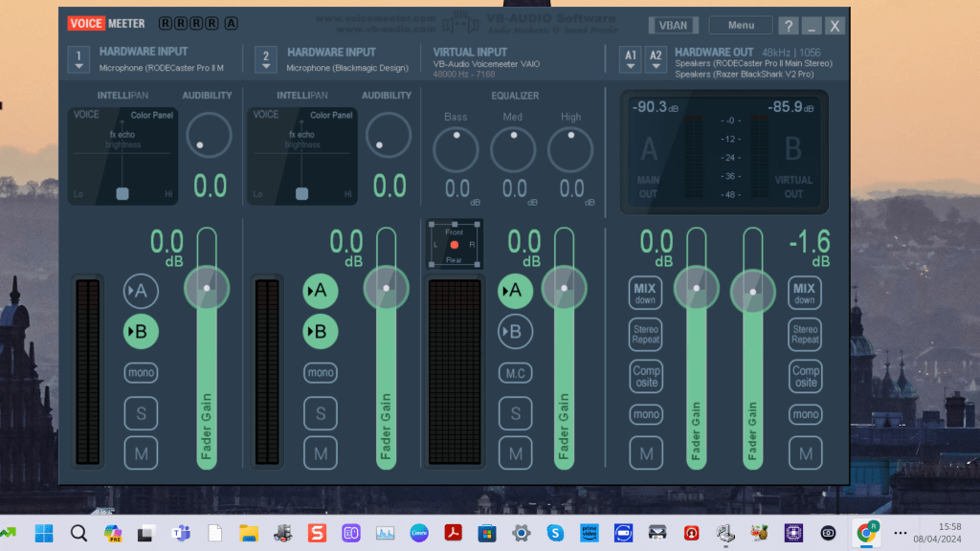Click the Bass equalizer knob

point(456,150)
